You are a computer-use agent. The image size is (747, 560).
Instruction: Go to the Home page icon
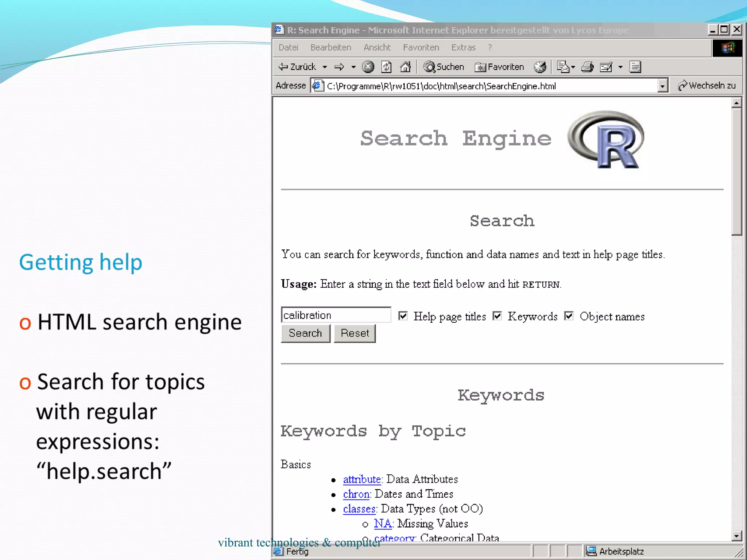pos(405,67)
